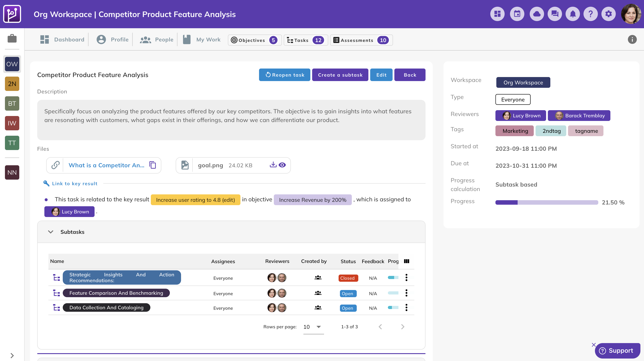Close the Support widget
644x361 pixels.
(x=594, y=345)
